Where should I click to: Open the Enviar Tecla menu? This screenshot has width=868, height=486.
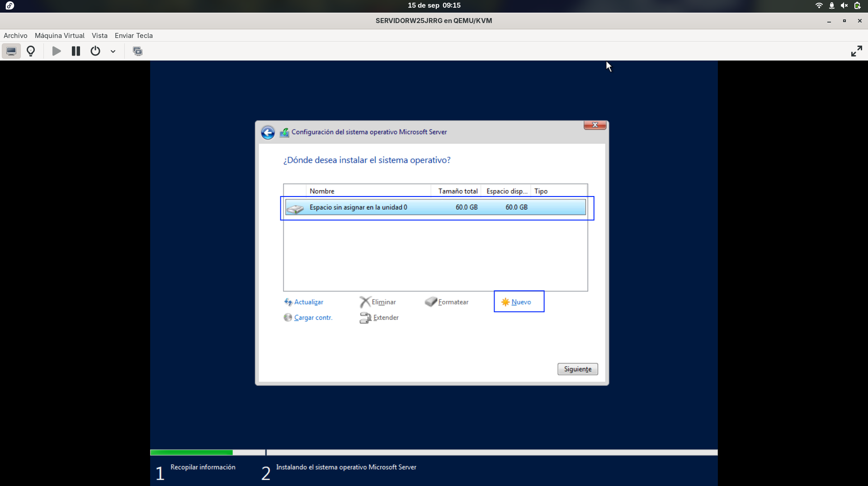(134, 35)
